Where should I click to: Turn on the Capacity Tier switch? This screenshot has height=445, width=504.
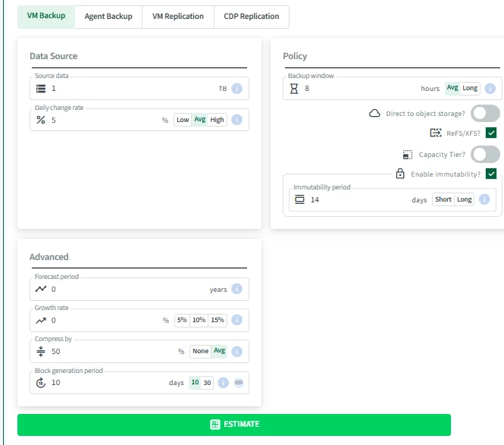[485, 155]
